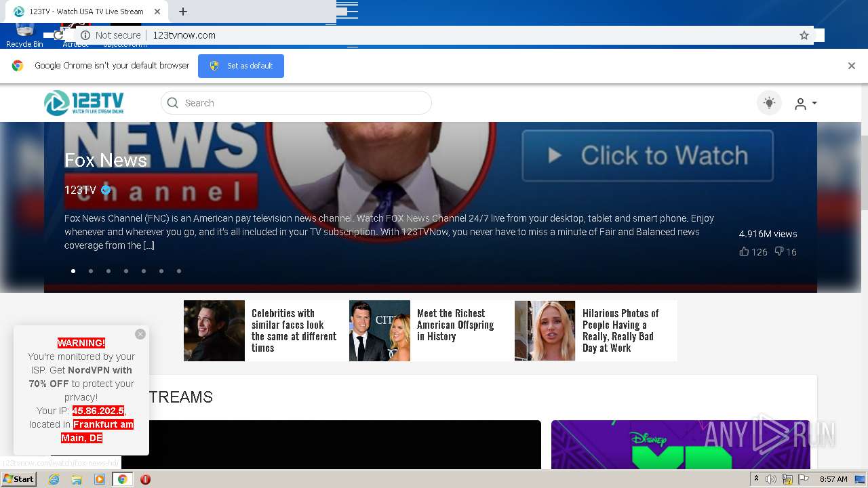Dismiss the default browser info bar
868x488 pixels.
pyautogui.click(x=852, y=66)
